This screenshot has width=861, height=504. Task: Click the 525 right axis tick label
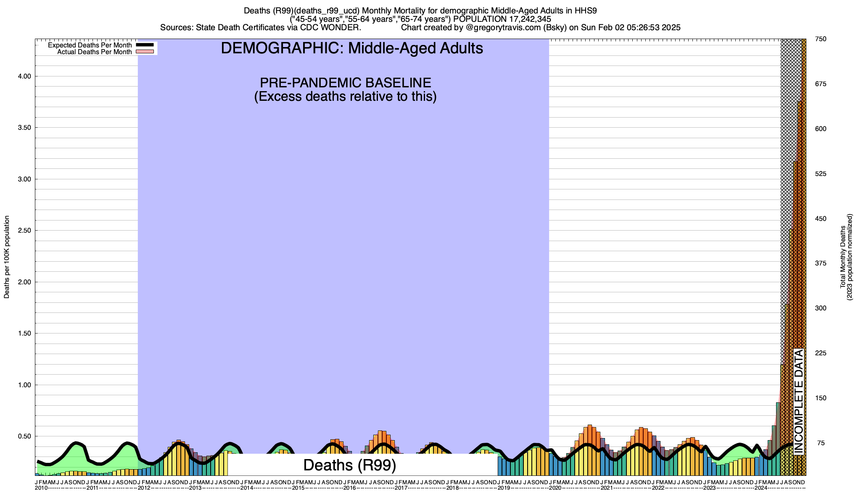point(821,174)
